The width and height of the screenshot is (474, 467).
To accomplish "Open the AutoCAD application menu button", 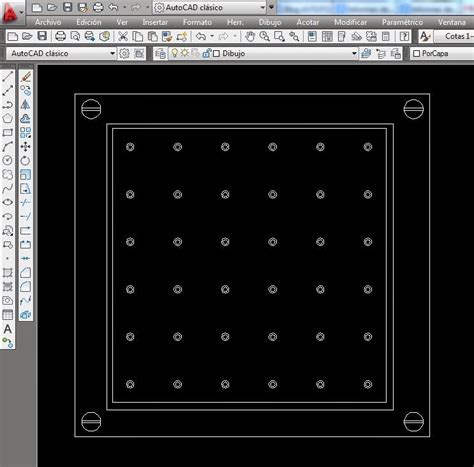I will (x=12, y=12).
